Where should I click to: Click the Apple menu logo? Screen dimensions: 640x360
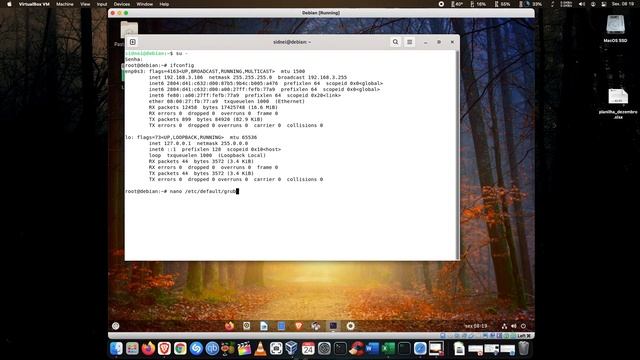pyautogui.click(x=9, y=4)
